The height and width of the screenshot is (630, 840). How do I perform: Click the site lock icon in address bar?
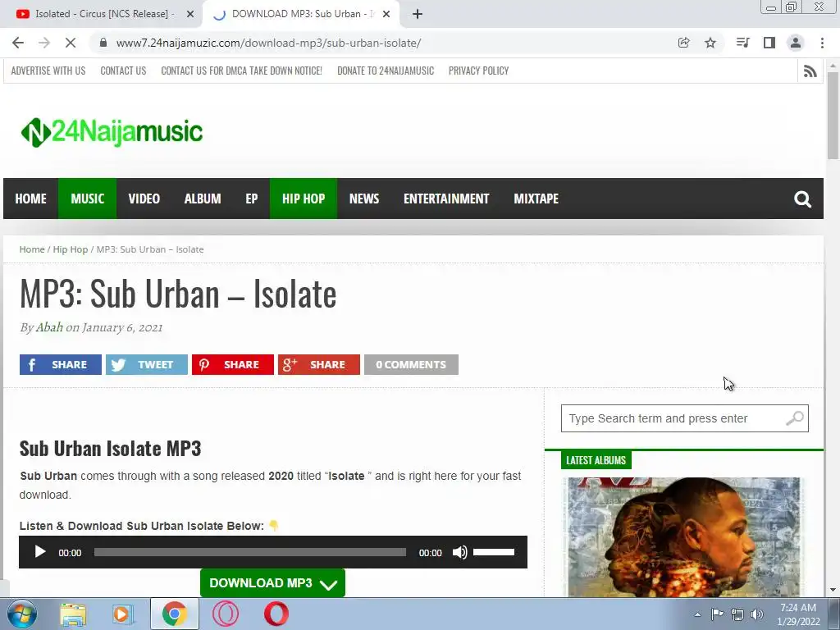[104, 43]
